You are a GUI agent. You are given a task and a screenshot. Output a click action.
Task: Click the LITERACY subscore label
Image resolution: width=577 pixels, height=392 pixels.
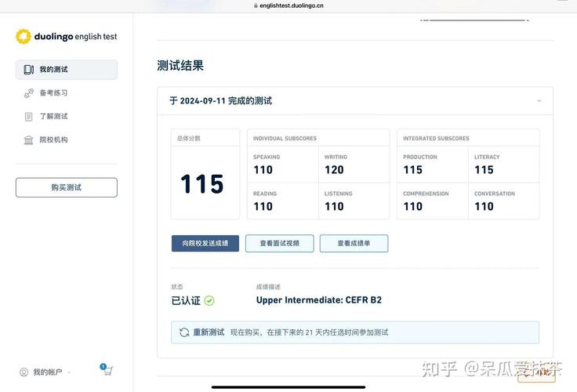(x=487, y=157)
